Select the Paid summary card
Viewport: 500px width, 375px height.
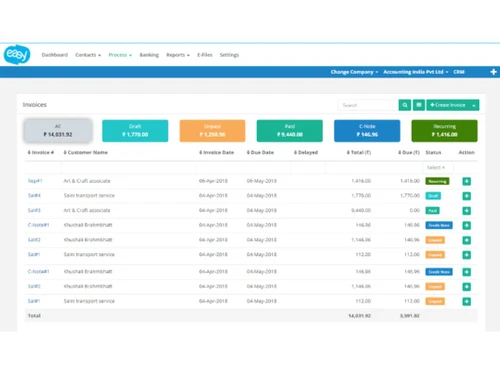click(290, 131)
